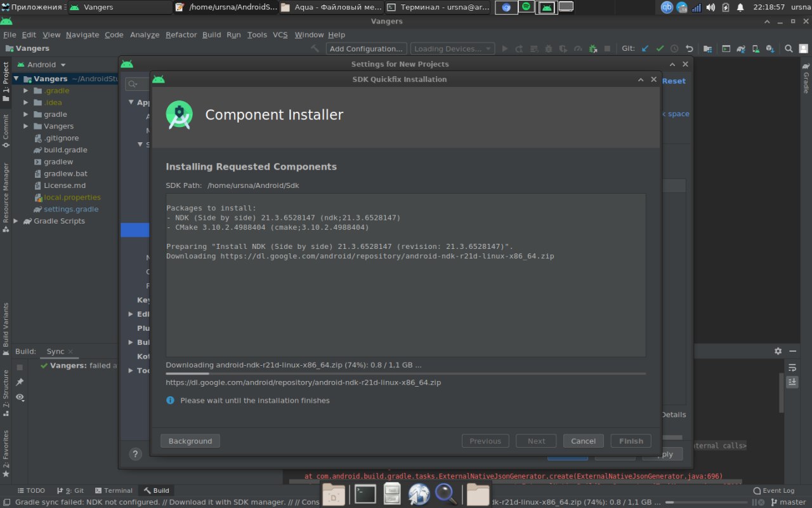Viewport: 812px width, 508px height.
Task: Open Git Show History clock icon
Action: pos(674,48)
